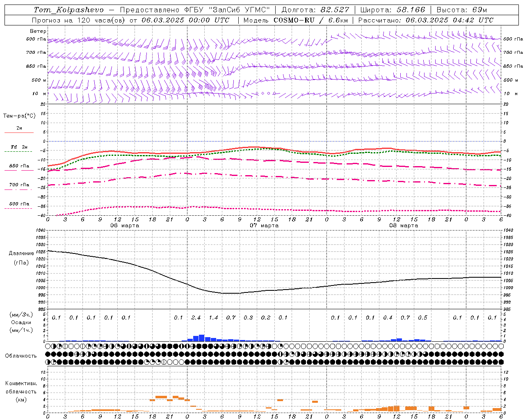The image size is (525, 420).
Task: Click the 850 гПа temperature legend label
Action: point(19,166)
